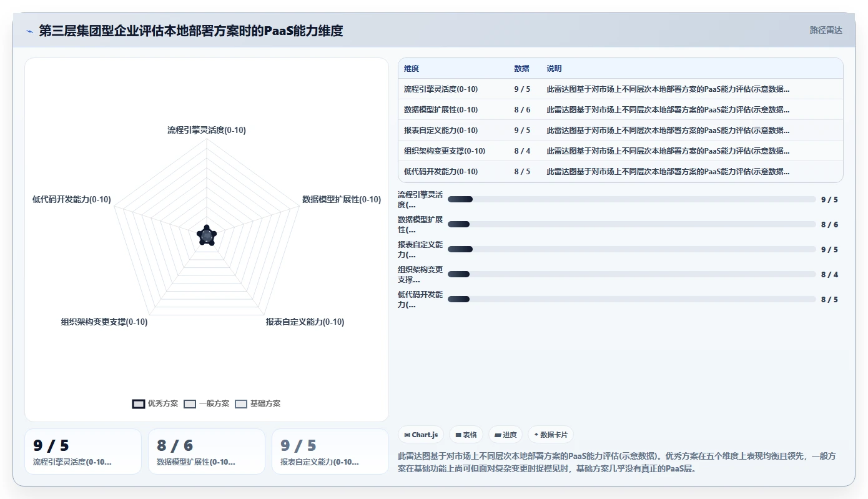
Task: Toggle the 基础方案 legend entry
Action: point(258,403)
